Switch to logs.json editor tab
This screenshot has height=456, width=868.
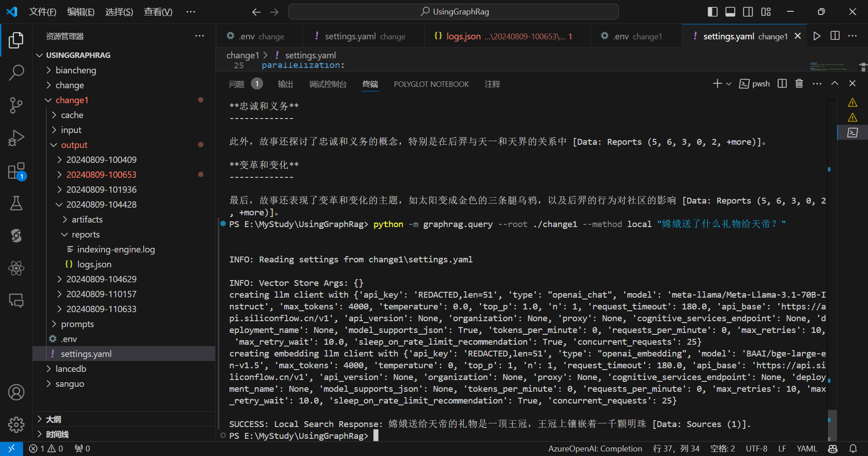click(x=508, y=36)
